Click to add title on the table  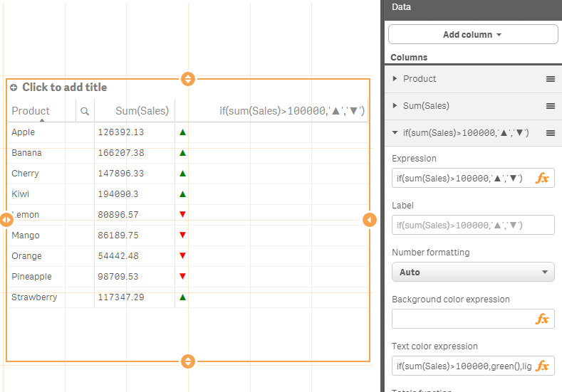pos(64,88)
